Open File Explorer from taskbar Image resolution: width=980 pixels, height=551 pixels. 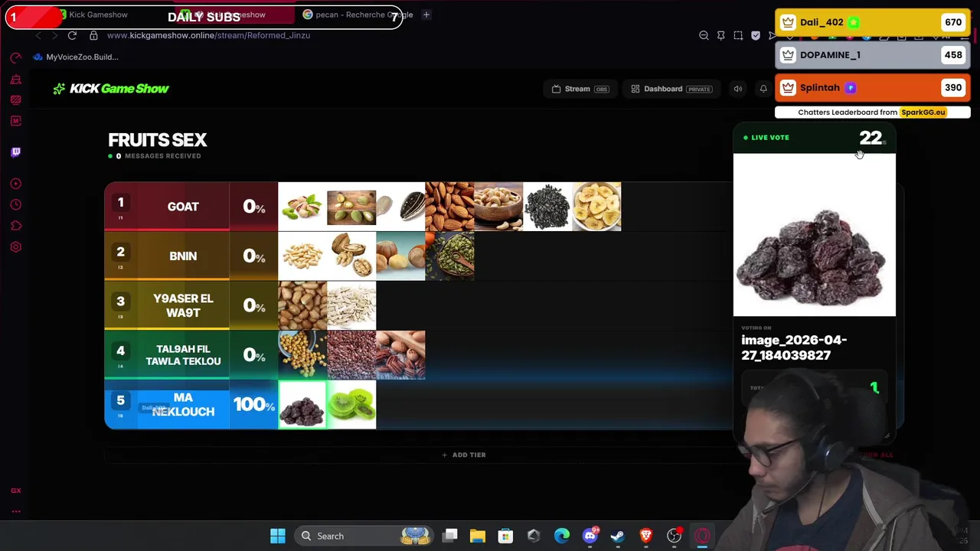[x=478, y=536]
